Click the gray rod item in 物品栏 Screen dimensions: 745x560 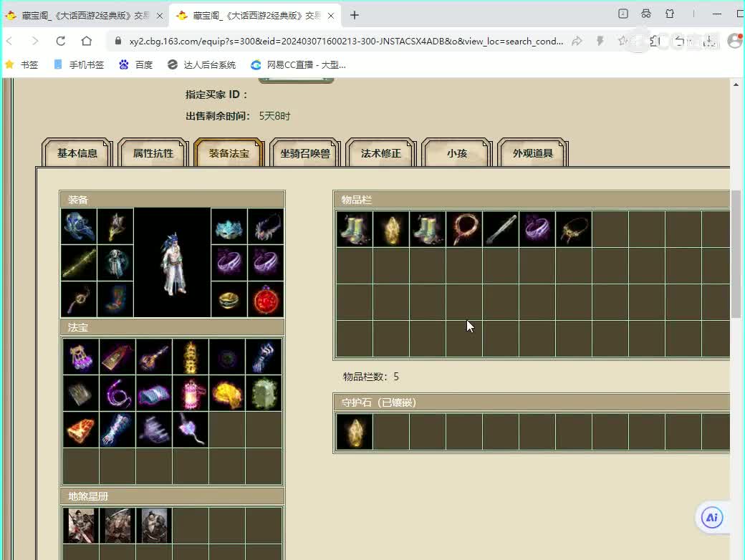click(501, 229)
